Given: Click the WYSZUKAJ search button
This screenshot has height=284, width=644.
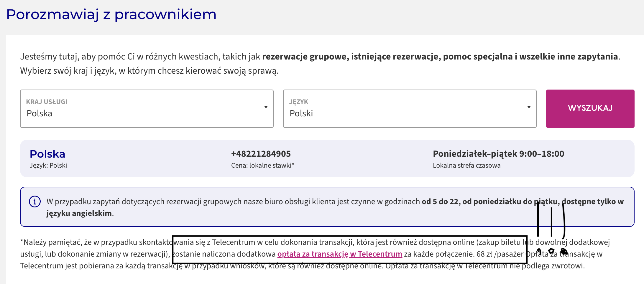Looking at the screenshot, I should tap(590, 109).
